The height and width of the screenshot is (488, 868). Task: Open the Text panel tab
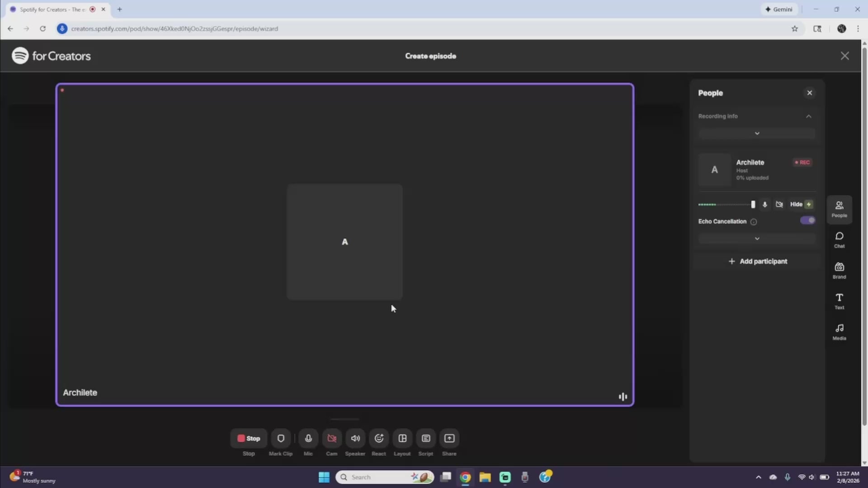[x=839, y=301]
